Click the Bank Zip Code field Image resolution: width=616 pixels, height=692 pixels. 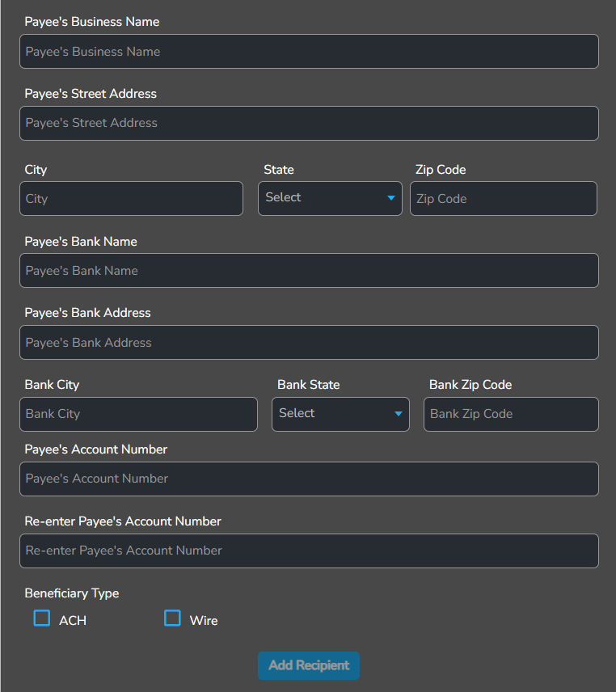[511, 414]
